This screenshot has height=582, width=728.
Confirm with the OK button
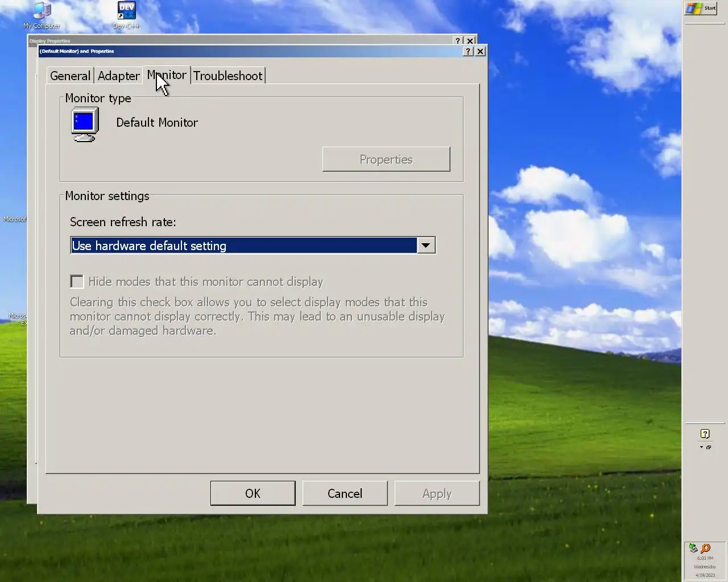(253, 493)
